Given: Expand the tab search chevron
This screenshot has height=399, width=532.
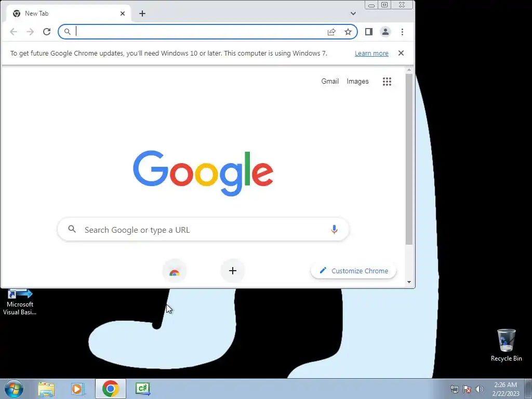Looking at the screenshot, I should pos(353,14).
